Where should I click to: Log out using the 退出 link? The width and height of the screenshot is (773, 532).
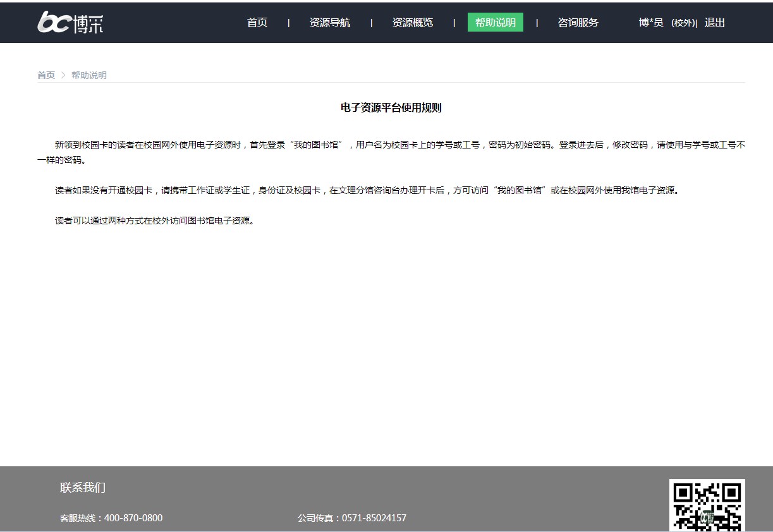coord(714,23)
